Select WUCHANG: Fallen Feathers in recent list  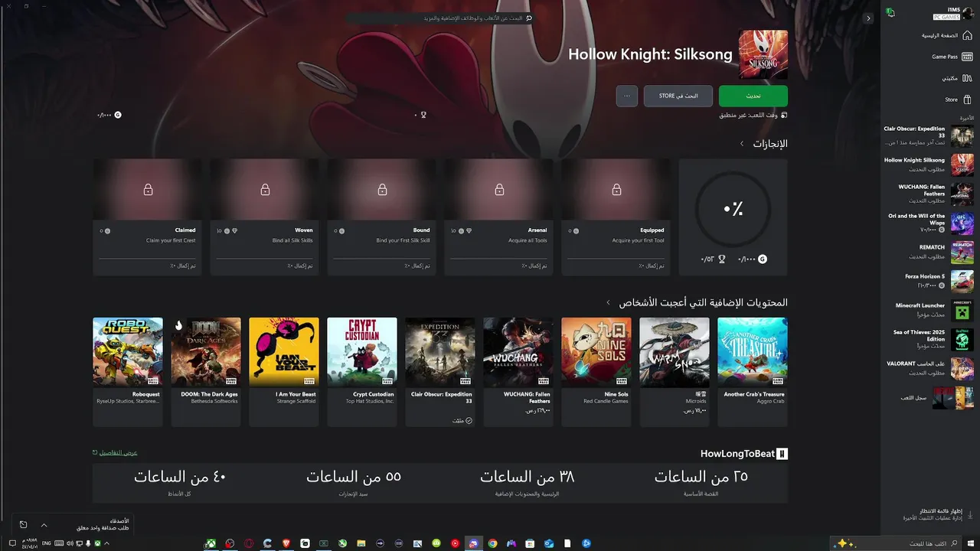928,194
